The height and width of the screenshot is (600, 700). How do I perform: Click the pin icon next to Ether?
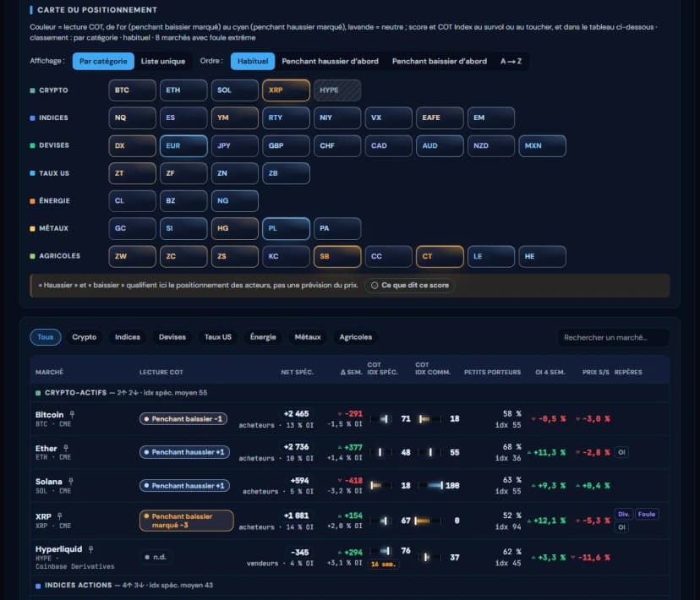[x=66, y=448]
